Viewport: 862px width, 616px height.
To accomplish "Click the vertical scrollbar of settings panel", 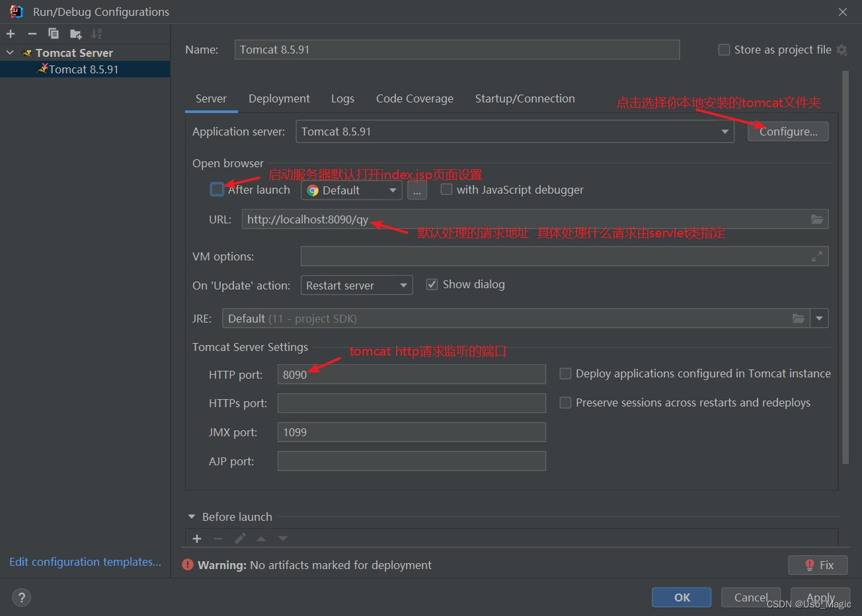I will point(845,268).
